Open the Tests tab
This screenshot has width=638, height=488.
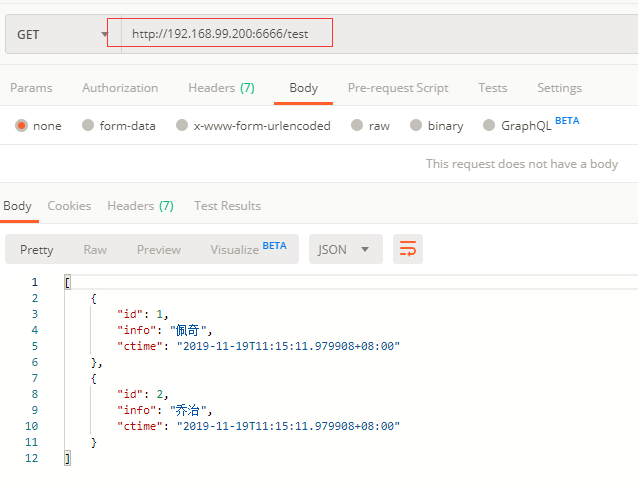[492, 88]
